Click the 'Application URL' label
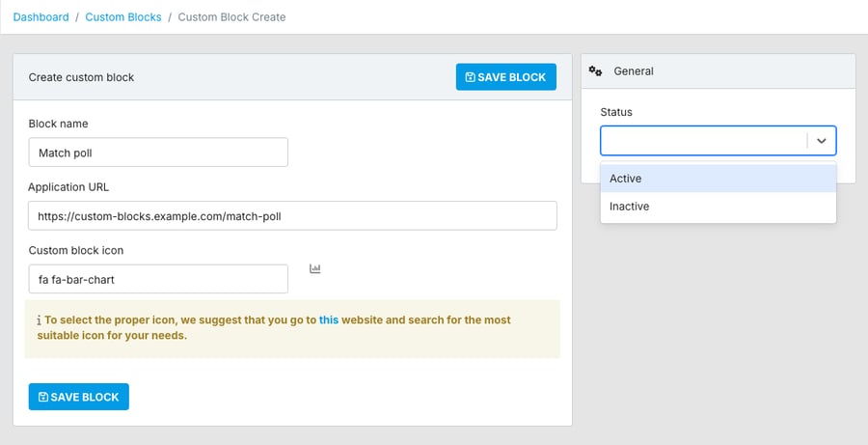Image resolution: width=868 pixels, height=445 pixels. (x=68, y=186)
